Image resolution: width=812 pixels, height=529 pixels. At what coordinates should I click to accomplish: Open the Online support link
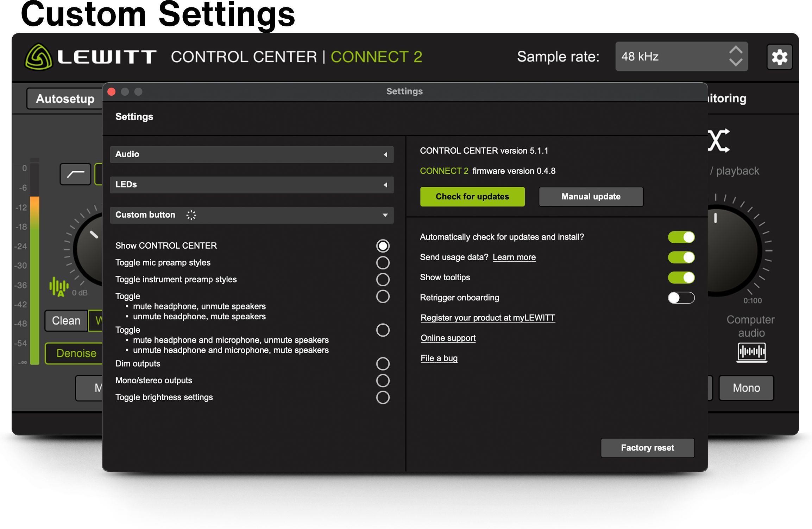[x=448, y=338]
